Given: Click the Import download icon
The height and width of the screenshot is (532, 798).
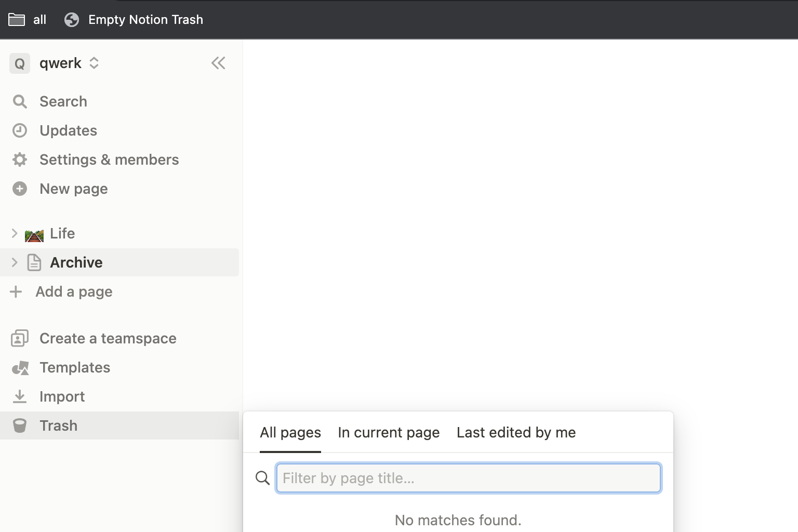Looking at the screenshot, I should click(20, 396).
